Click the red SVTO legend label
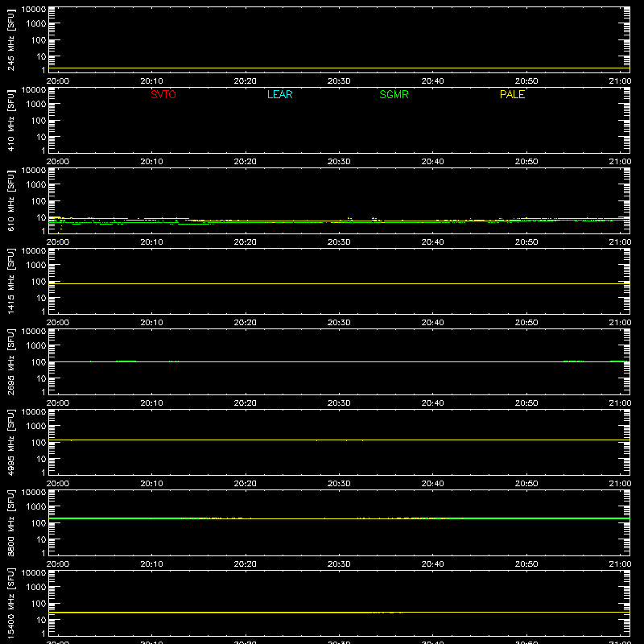The image size is (644, 644). 163,94
